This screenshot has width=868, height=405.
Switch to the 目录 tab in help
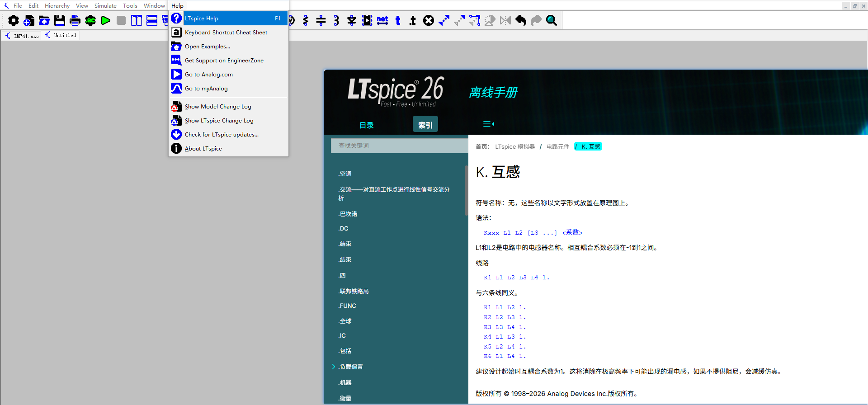[x=367, y=125]
